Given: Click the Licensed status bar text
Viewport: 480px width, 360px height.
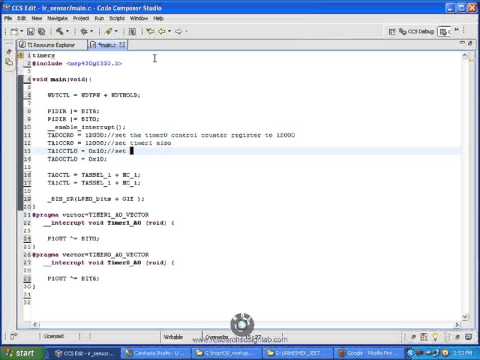Looking at the screenshot, I should coord(54,336).
